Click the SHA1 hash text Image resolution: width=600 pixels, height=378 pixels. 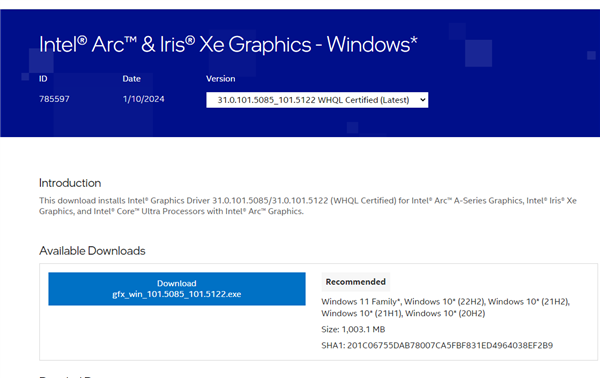pyautogui.click(x=437, y=345)
